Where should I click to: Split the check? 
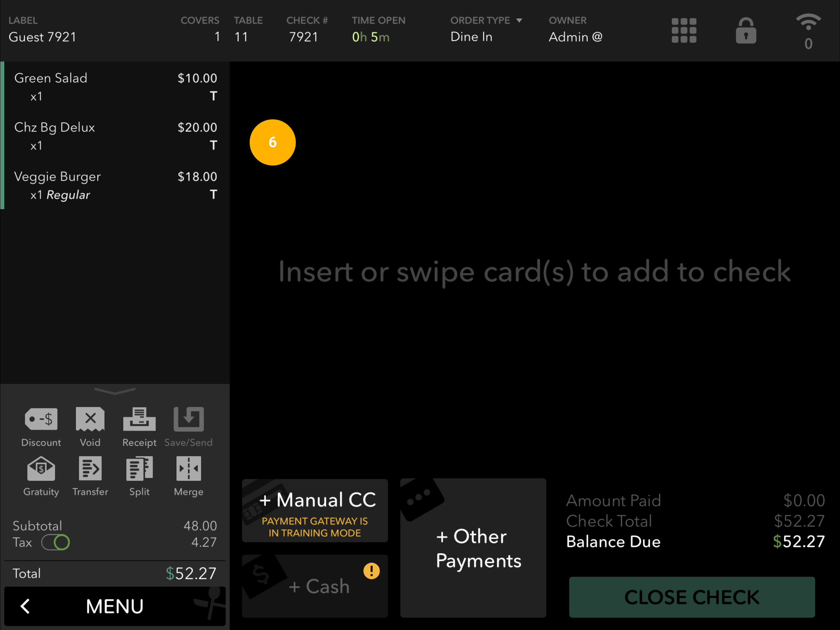point(139,476)
